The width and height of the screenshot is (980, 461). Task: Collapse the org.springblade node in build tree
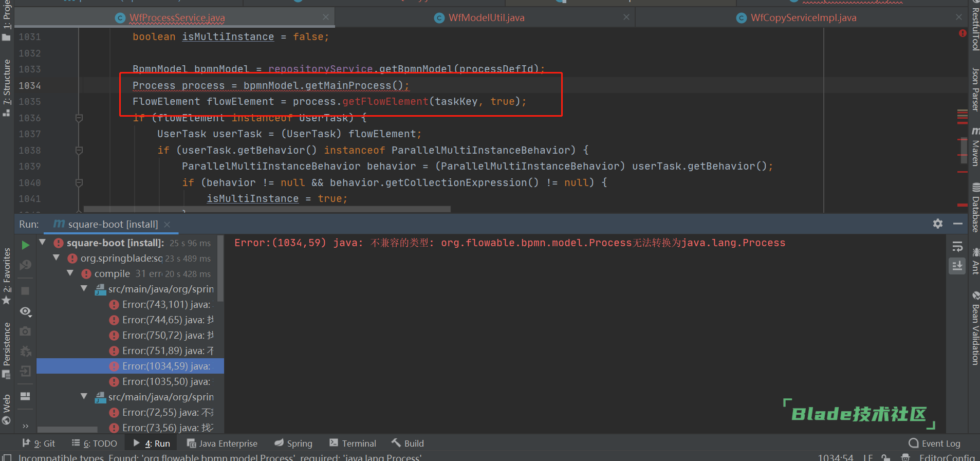pyautogui.click(x=57, y=257)
